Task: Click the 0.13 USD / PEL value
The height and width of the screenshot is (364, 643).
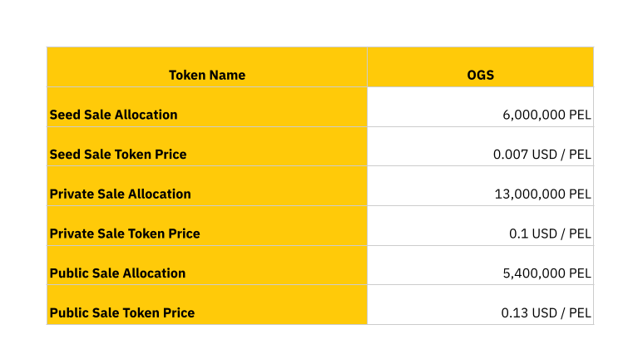Action: coord(546,313)
